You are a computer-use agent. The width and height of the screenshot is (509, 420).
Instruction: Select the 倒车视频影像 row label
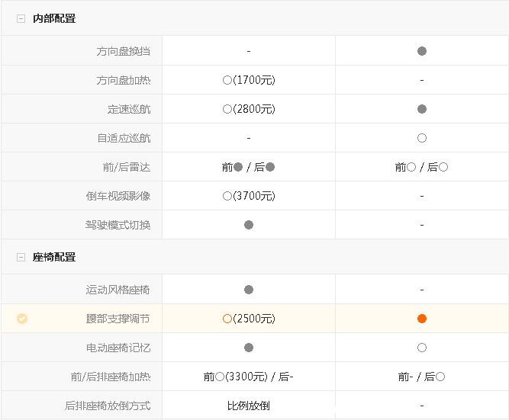(118, 196)
